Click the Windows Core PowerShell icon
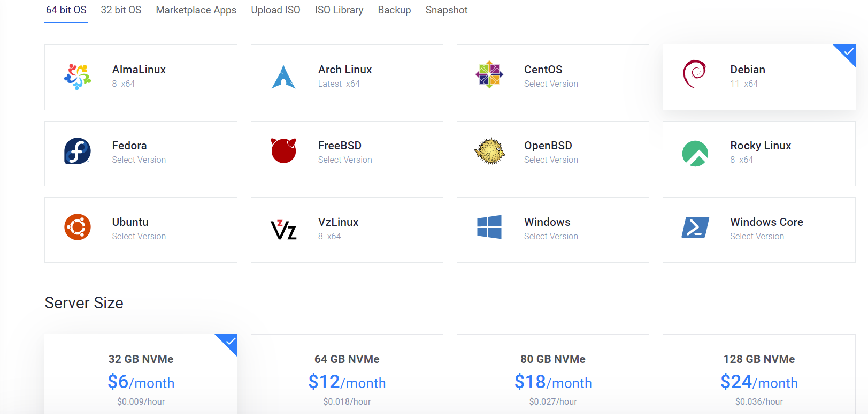Viewport: 868px width, 417px height. tap(695, 227)
